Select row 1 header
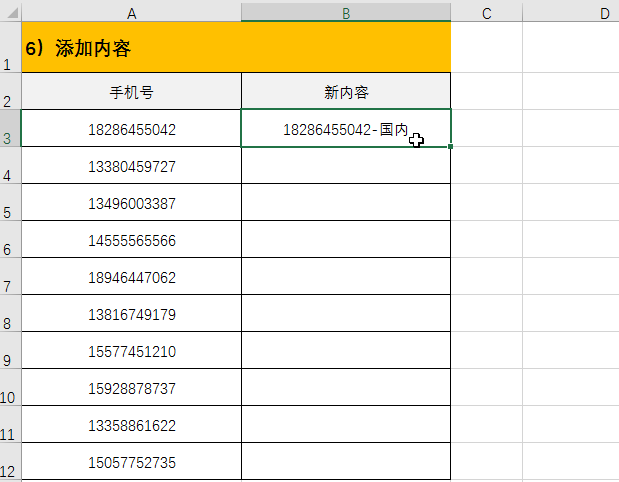This screenshot has width=619, height=482. pyautogui.click(x=10, y=47)
